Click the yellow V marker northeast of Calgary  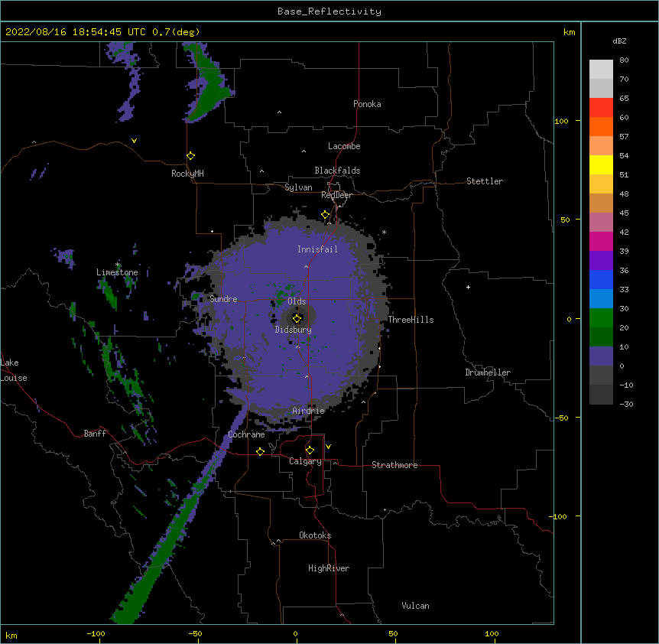328,447
